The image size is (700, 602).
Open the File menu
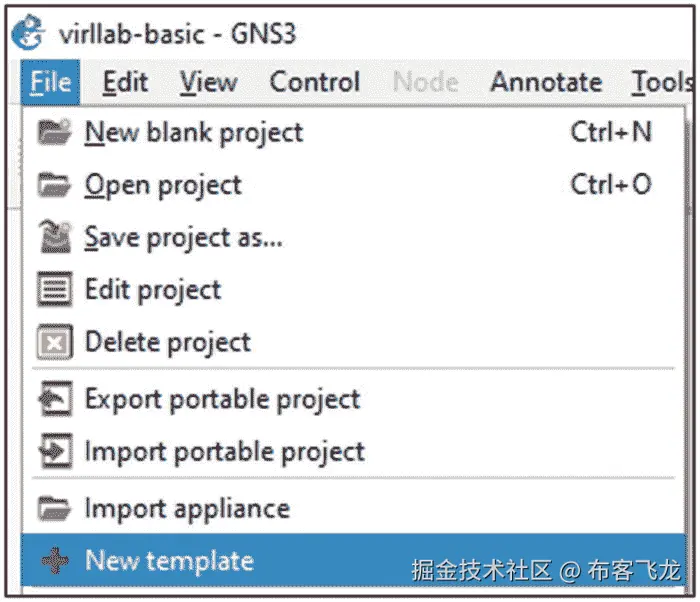50,82
